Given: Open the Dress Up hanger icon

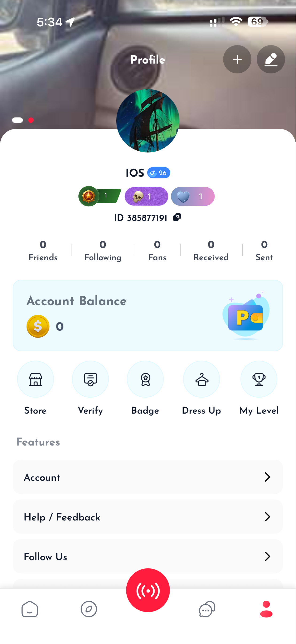Looking at the screenshot, I should [201, 379].
